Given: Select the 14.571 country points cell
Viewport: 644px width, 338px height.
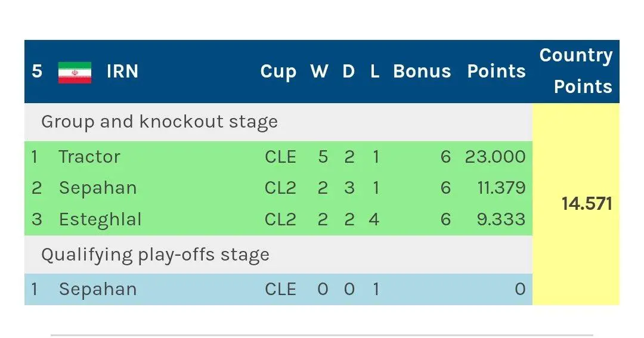Looking at the screenshot, I should (x=587, y=204).
